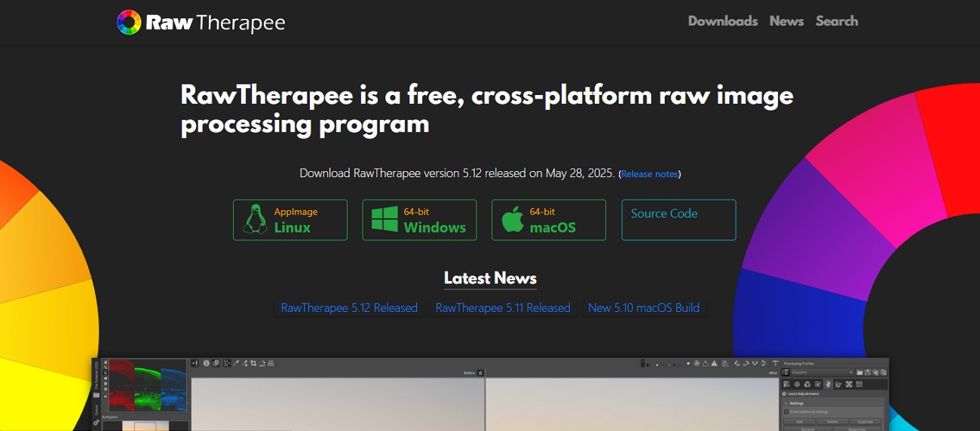Open the Metadata tool tab in preview
This screenshot has width=980, height=431.
pos(859,384)
